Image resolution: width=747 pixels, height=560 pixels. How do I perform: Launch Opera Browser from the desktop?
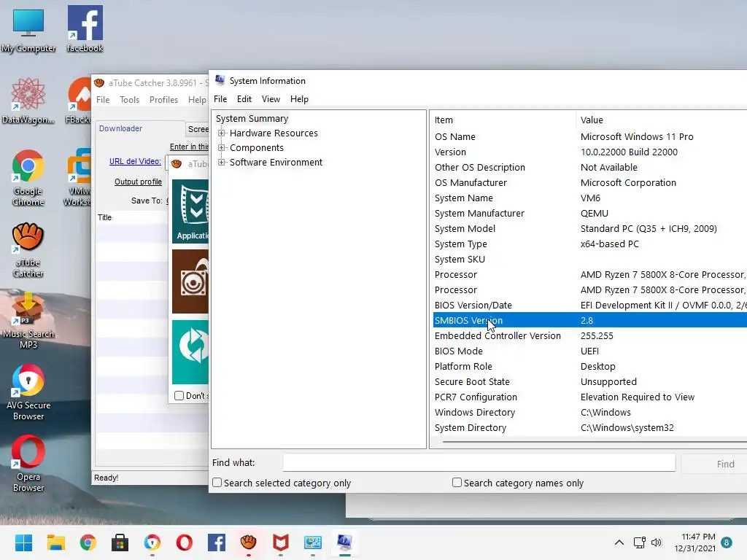pos(28,463)
